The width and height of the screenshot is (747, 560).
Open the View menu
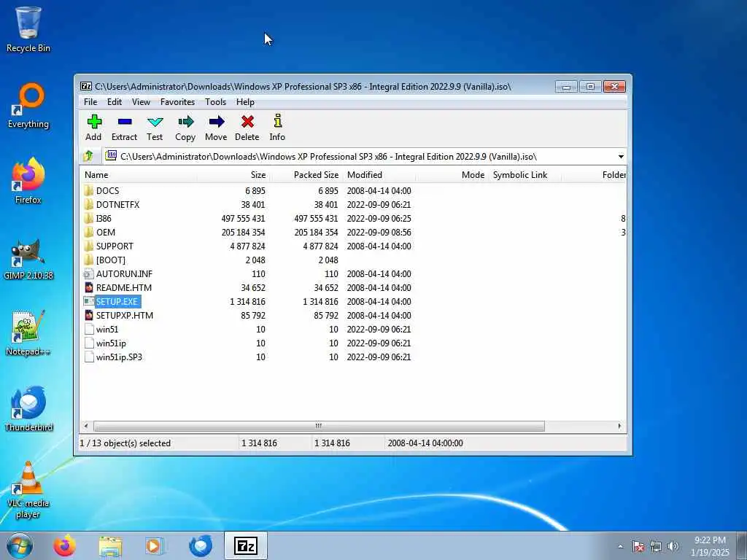click(141, 102)
